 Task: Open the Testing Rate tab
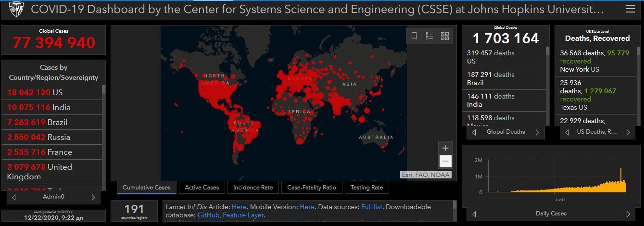[367, 188]
